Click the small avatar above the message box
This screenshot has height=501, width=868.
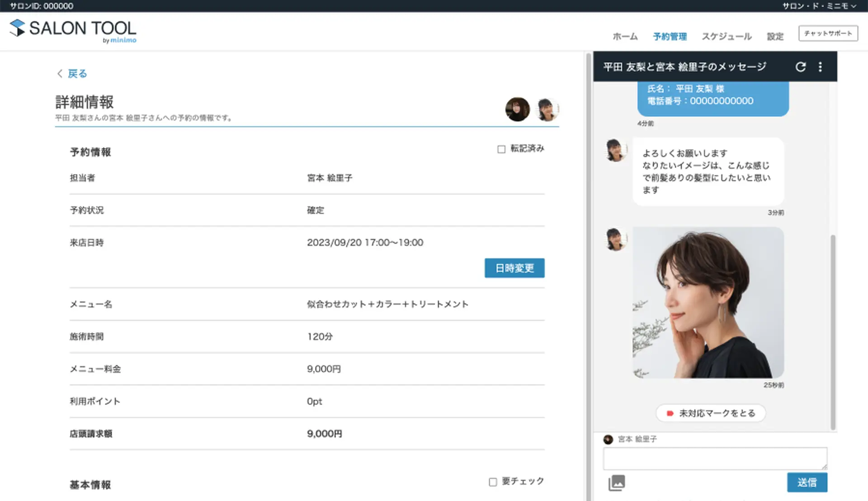coord(608,439)
